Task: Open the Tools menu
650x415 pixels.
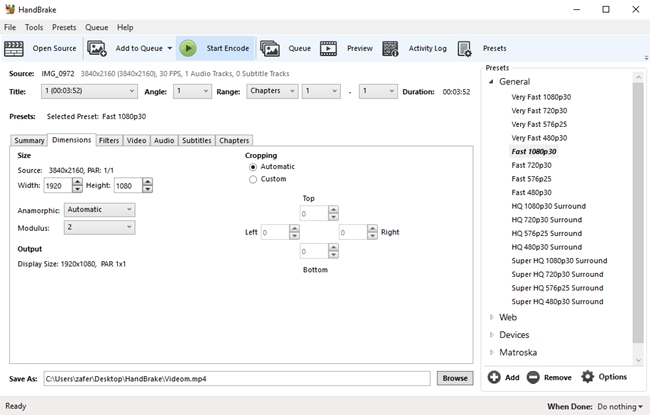Action: [34, 27]
